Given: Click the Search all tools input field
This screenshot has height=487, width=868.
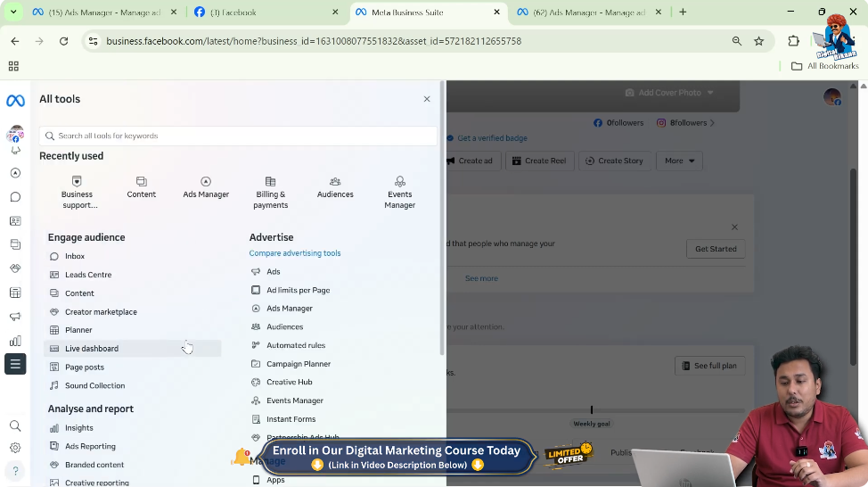Looking at the screenshot, I should (238, 136).
